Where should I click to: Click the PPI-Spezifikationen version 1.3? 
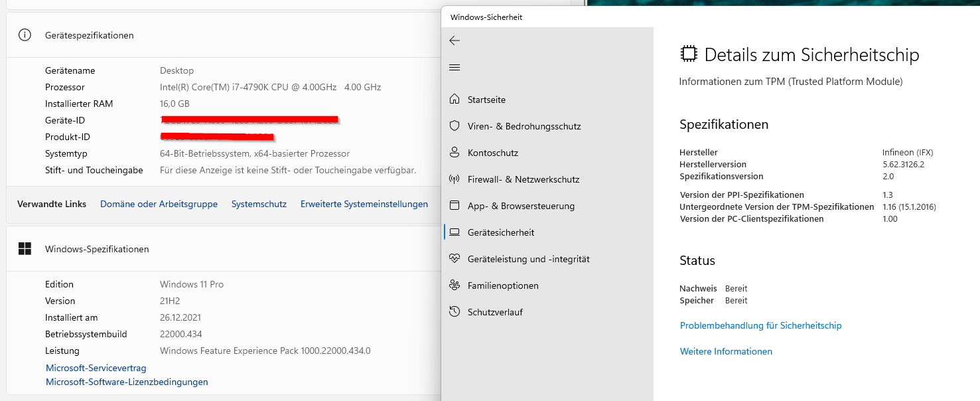point(888,195)
